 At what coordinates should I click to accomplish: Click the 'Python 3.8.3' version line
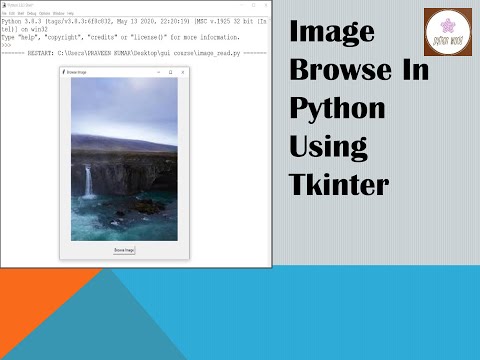click(x=134, y=21)
